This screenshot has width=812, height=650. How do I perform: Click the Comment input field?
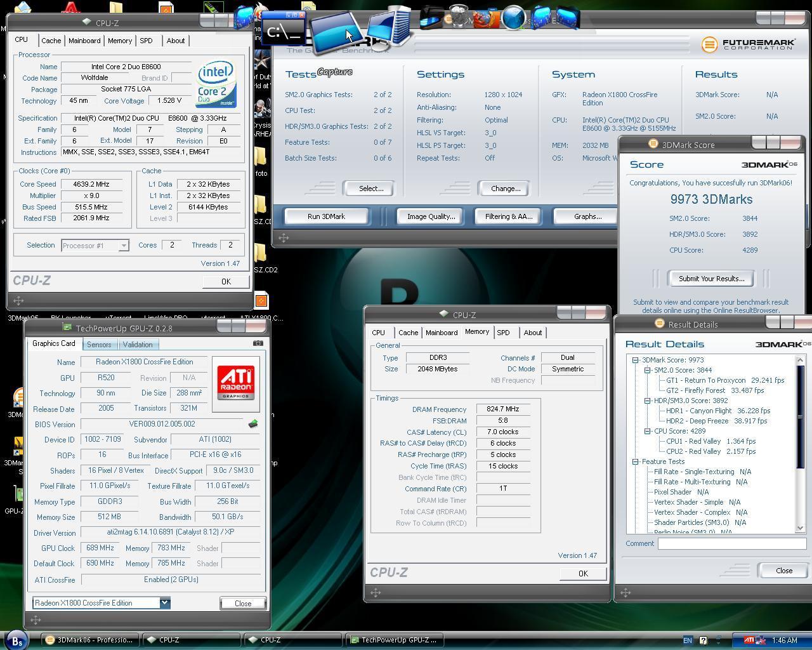731,544
